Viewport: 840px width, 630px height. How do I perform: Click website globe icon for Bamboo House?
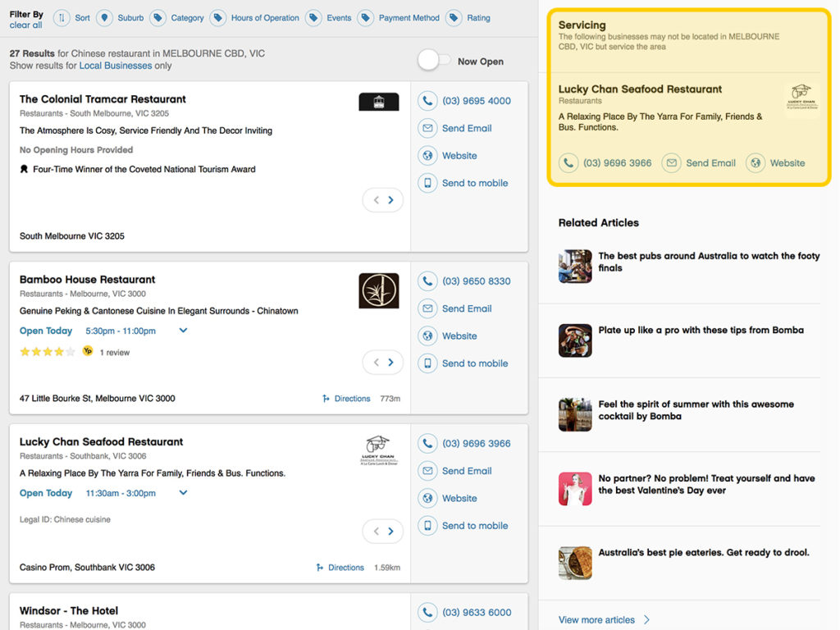point(427,336)
